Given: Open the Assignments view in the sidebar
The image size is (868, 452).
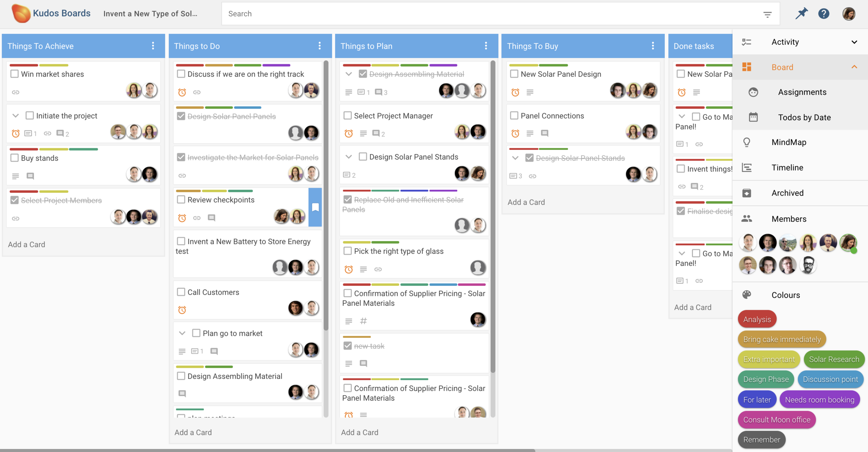Looking at the screenshot, I should click(x=802, y=92).
